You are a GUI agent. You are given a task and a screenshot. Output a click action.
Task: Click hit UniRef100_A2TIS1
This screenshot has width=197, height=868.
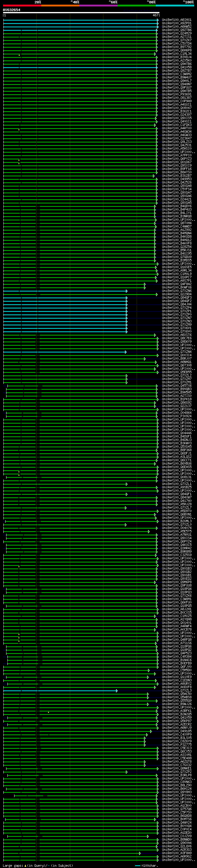(176, 37)
